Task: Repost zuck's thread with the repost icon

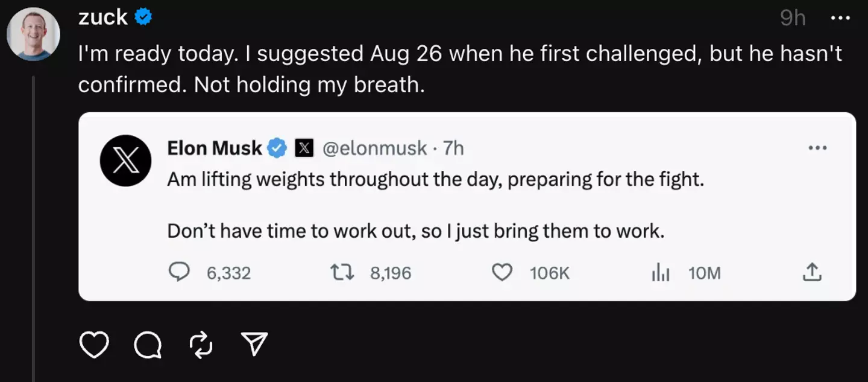Action: coord(201,345)
